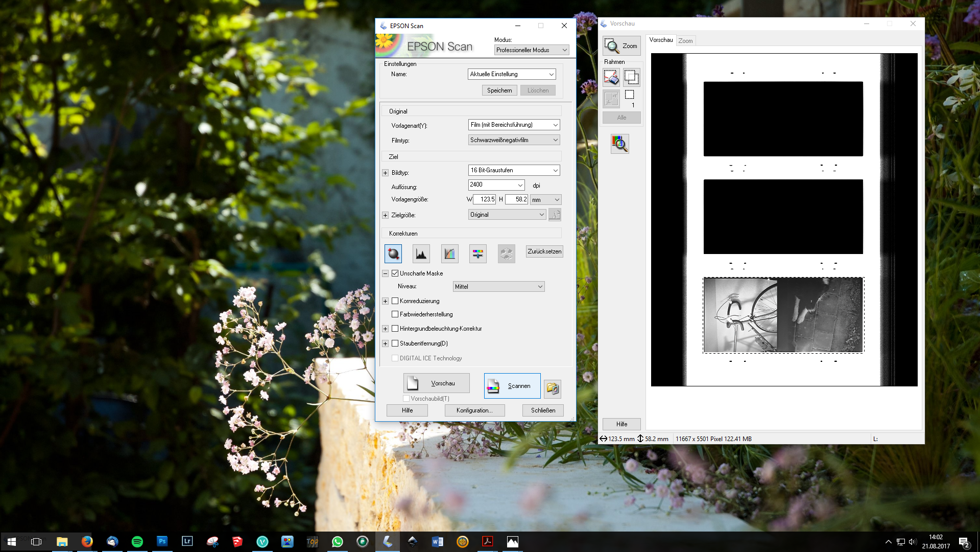Start a preview with the Vorschau button
The image size is (980, 552).
click(437, 383)
